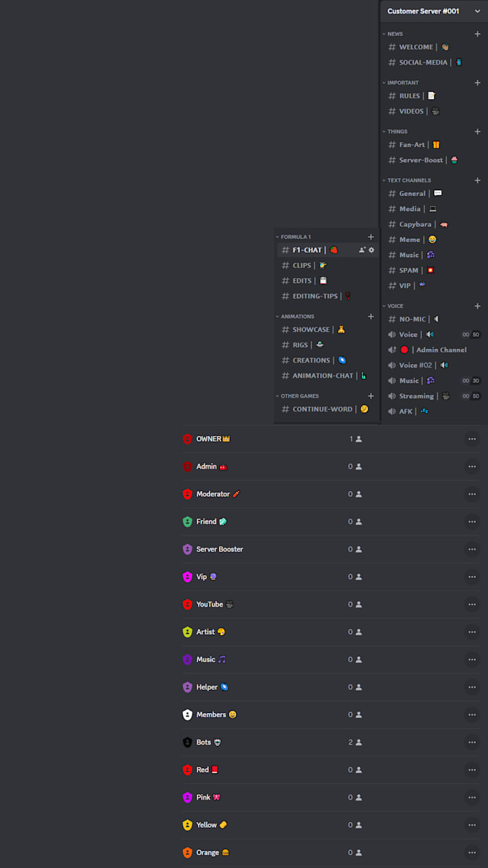Viewport: 488px width, 868px height.
Task: Collapse the NEWS category
Action: 393,34
